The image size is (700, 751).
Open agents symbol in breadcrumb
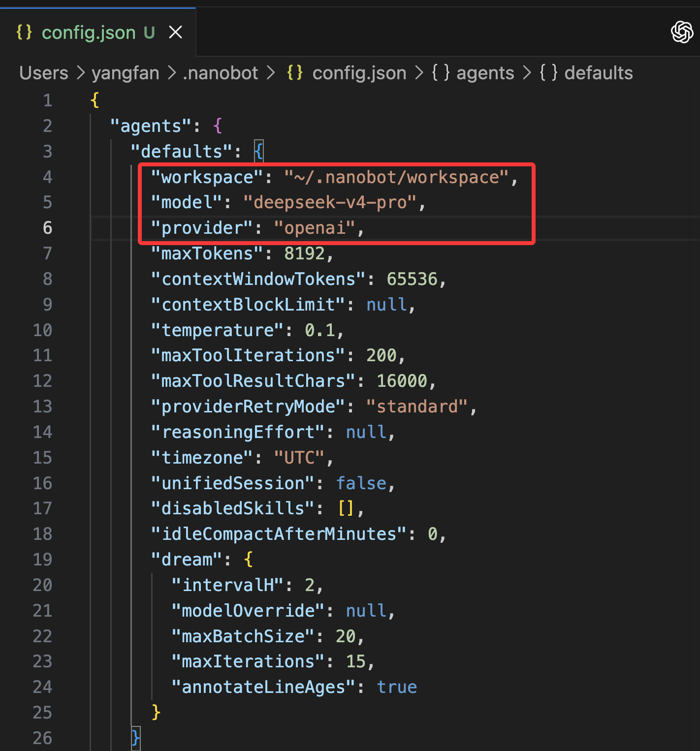click(485, 73)
